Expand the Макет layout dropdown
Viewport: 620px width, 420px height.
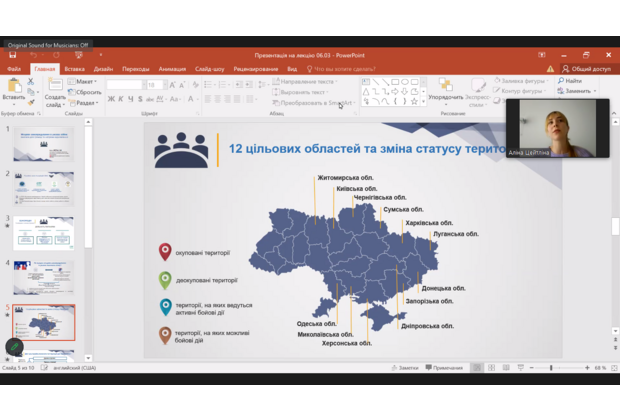(x=86, y=81)
